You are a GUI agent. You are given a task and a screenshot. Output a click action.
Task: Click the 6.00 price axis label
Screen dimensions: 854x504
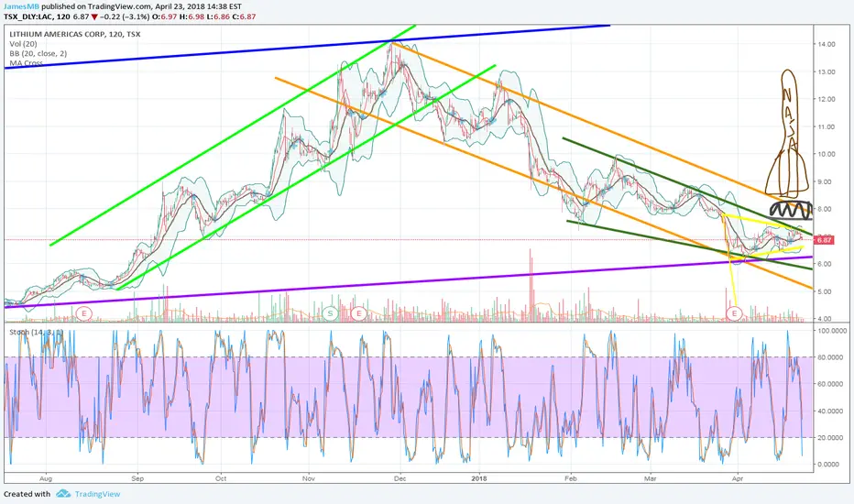[825, 264]
